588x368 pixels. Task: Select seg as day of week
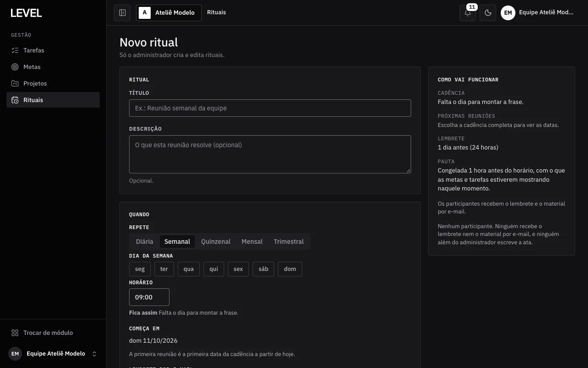point(140,269)
